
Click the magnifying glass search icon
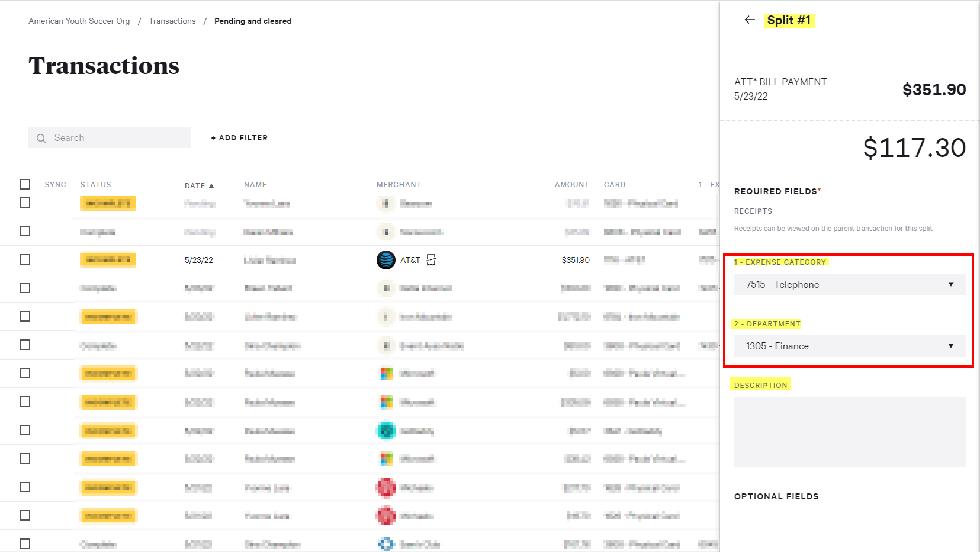(41, 138)
